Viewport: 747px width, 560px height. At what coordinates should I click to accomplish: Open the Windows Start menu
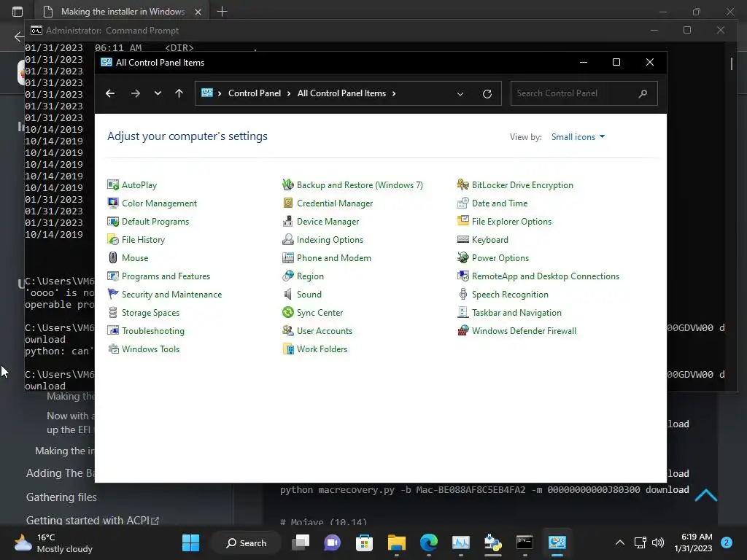191,542
